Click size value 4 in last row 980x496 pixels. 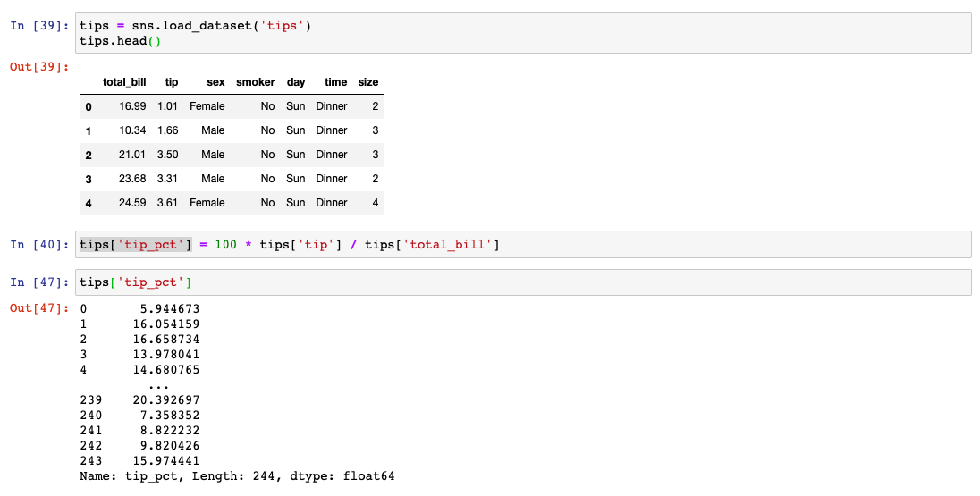click(375, 203)
